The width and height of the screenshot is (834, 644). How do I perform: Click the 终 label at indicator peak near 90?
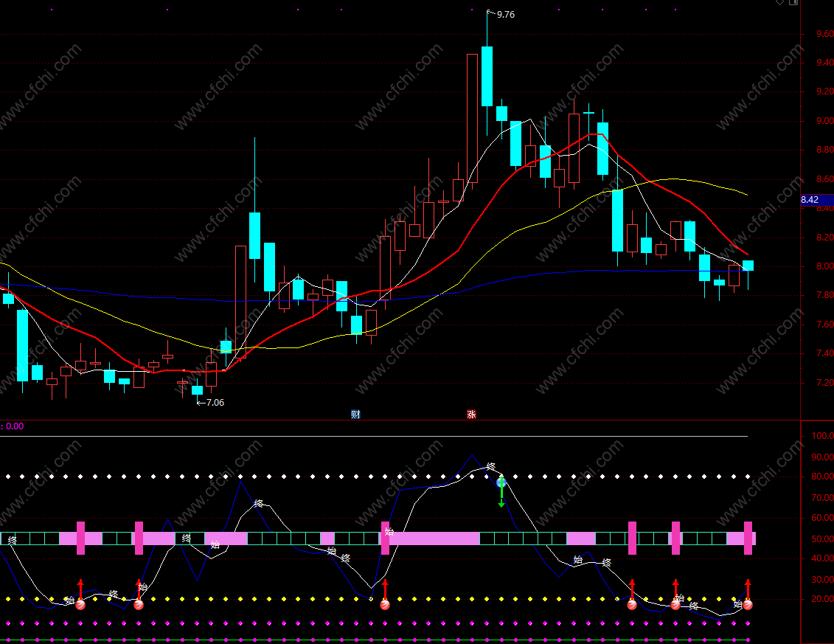[x=490, y=467]
